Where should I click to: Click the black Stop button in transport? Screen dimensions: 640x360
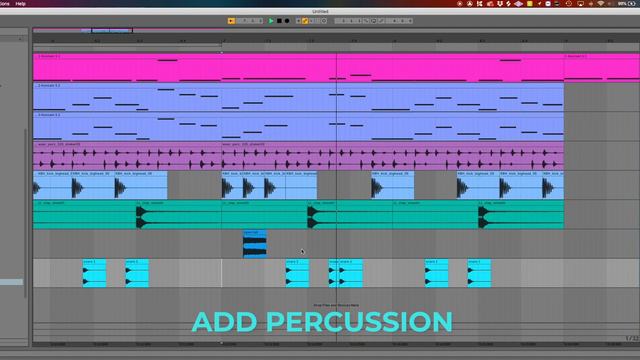click(x=279, y=21)
